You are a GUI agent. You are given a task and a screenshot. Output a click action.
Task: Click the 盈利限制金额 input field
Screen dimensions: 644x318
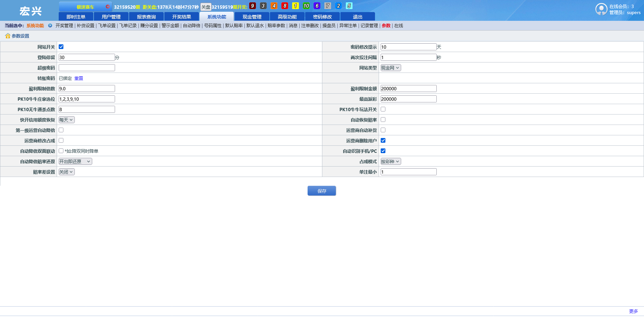[x=409, y=89]
